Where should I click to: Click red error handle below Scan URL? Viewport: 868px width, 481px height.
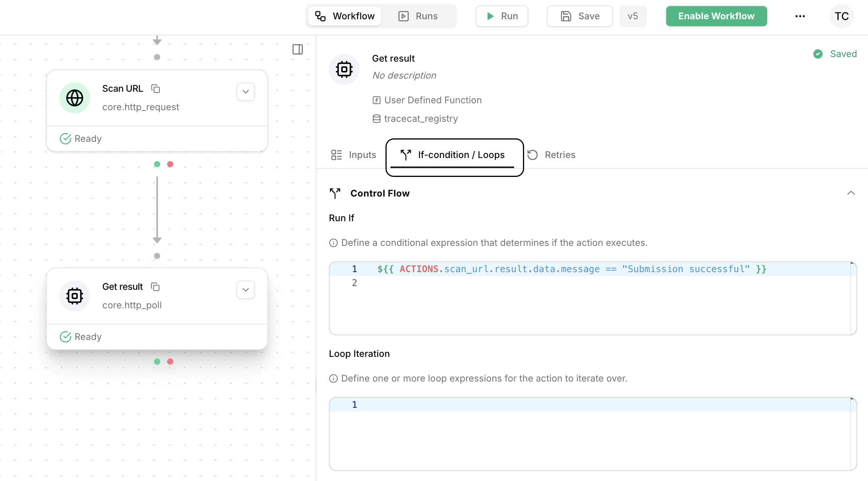(x=170, y=164)
